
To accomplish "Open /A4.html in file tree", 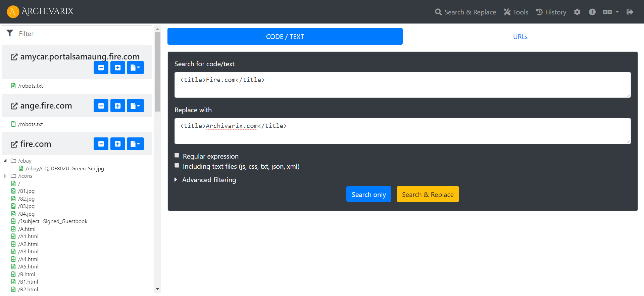I will pos(28,259).
